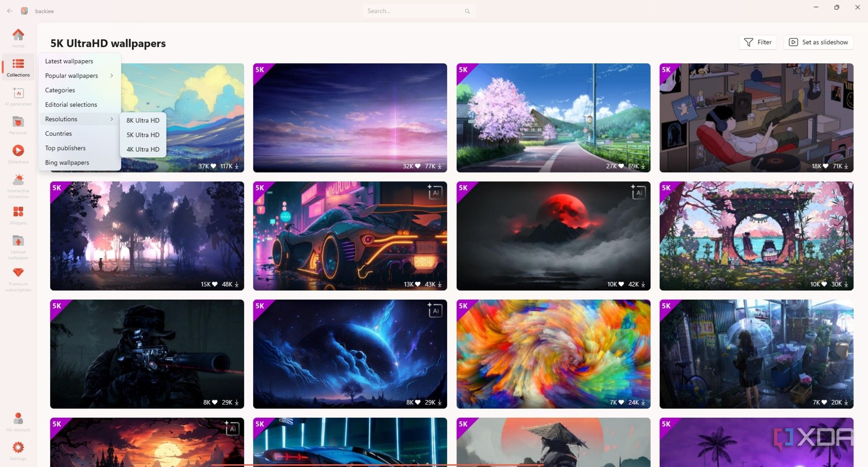868x467 pixels.
Task: Expand the Resolutions submenu arrow
Action: [112, 119]
